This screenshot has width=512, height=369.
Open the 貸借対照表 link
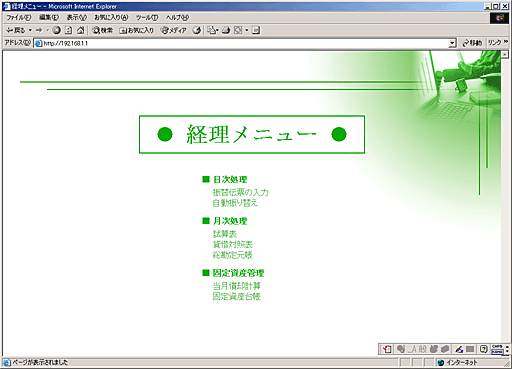coord(233,244)
